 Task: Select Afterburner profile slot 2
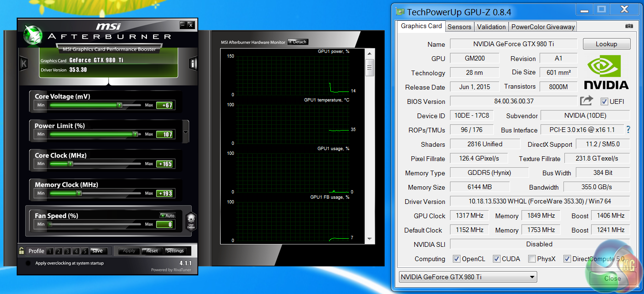click(59, 251)
